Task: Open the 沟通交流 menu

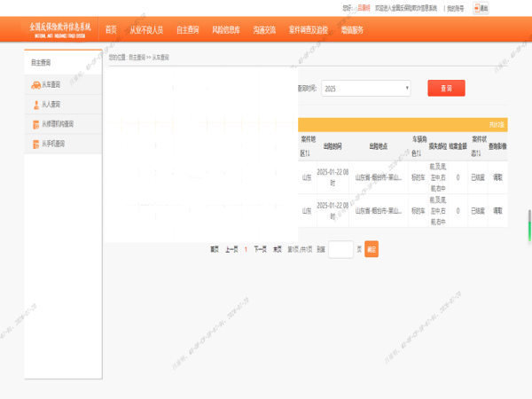Action: (264, 30)
